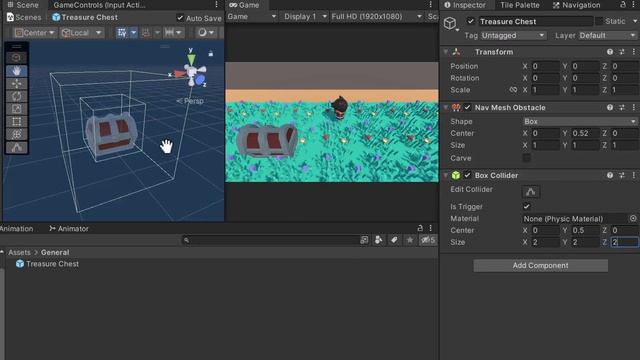Click the Add Component button
The width and height of the screenshot is (640, 360).
540,265
